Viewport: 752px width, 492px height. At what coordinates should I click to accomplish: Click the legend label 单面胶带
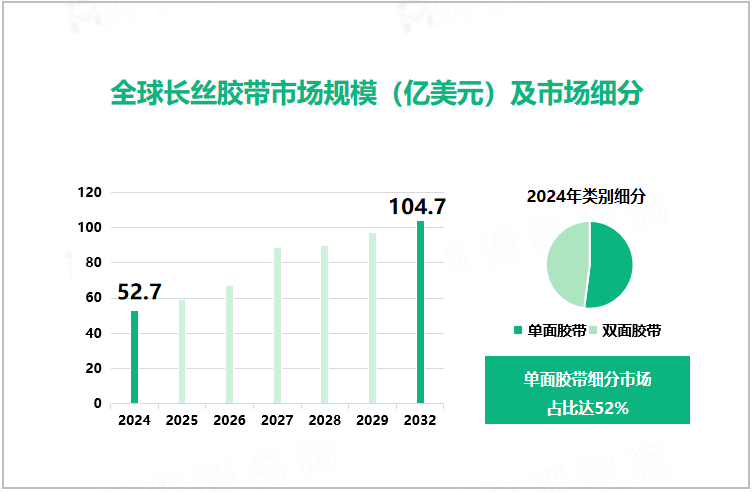point(557,330)
